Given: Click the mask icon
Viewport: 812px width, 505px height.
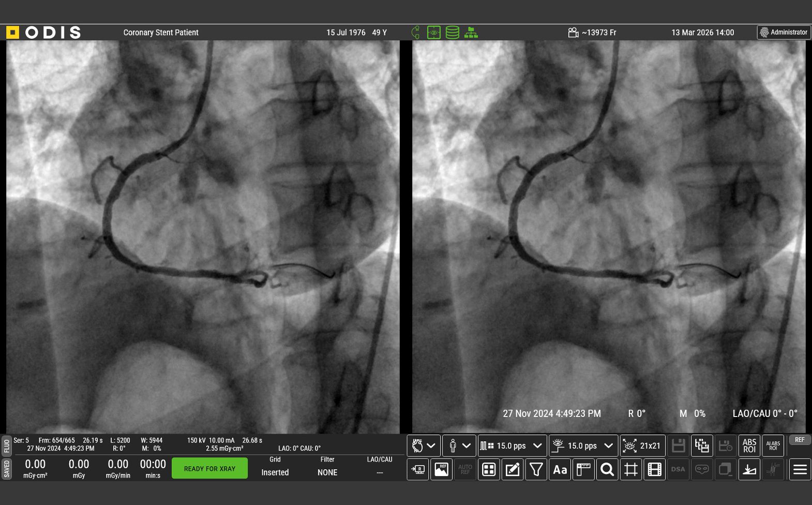Looking at the screenshot, I should [x=702, y=469].
